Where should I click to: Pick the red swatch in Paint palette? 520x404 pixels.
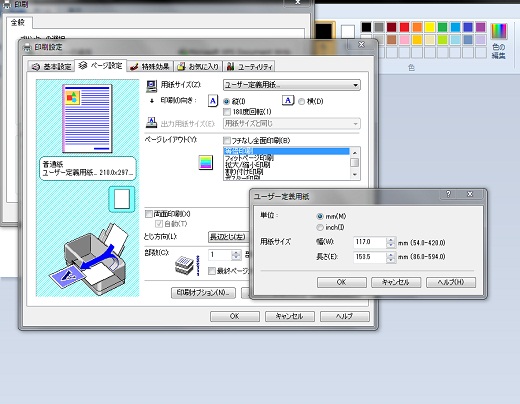pyautogui.click(x=404, y=27)
